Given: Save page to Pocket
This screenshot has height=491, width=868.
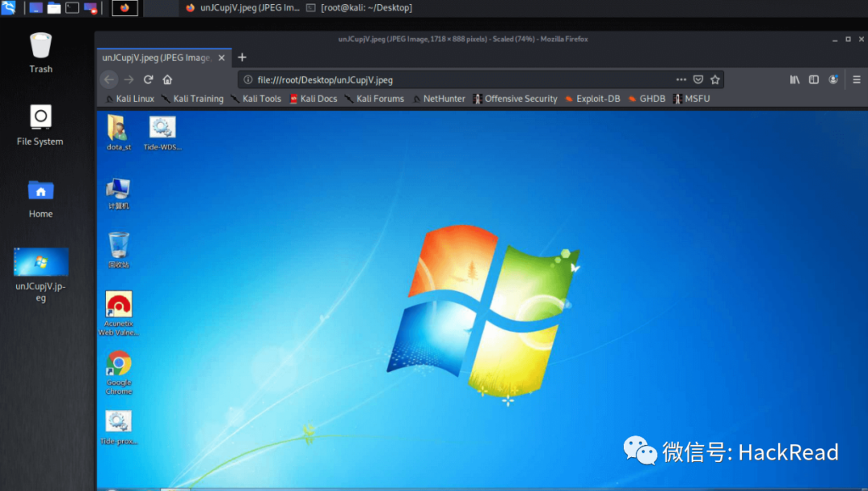Looking at the screenshot, I should [x=698, y=80].
